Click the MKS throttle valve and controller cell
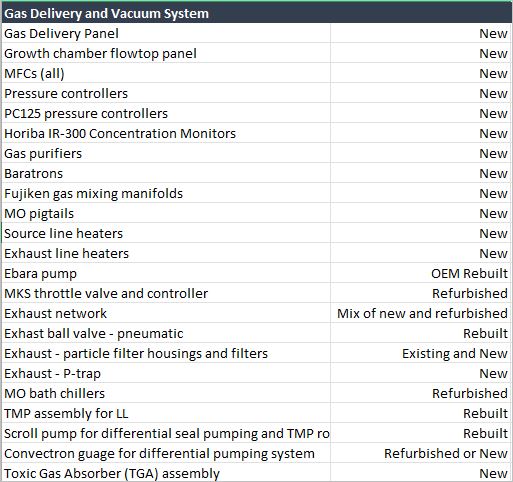Viewport: 513px width, 482px height. coord(166,293)
